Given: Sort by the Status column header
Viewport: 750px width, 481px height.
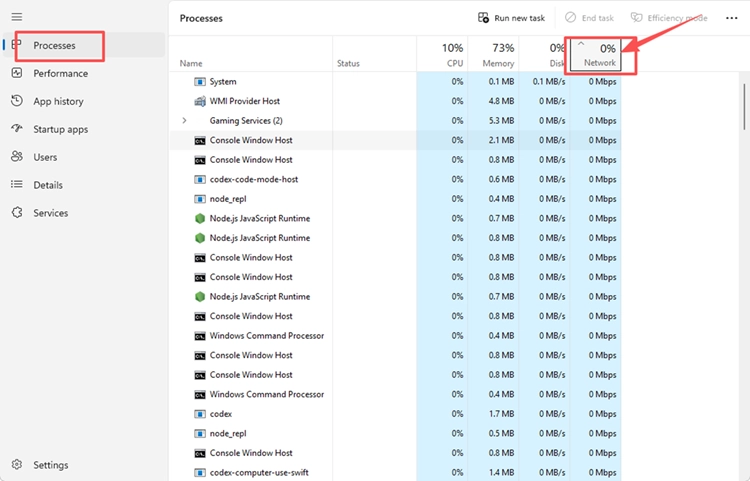Looking at the screenshot, I should pos(375,55).
